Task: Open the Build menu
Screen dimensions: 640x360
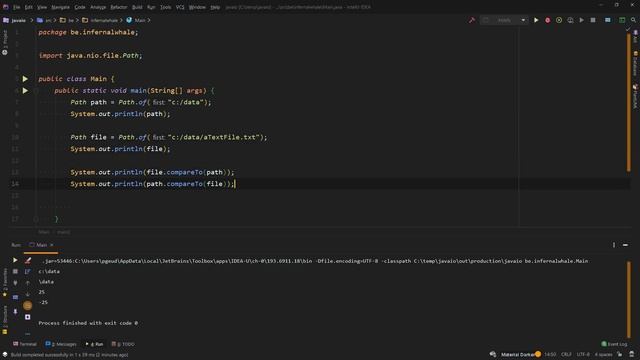Action: [137, 7]
